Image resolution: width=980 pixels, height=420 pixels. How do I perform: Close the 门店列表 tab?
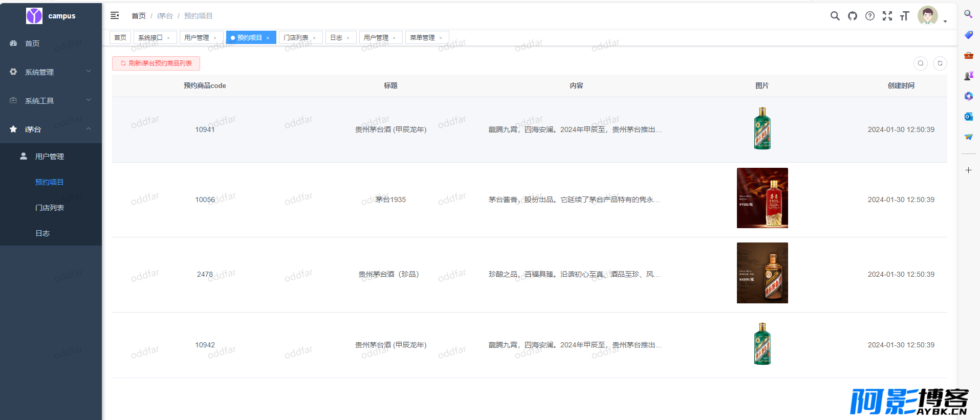[314, 38]
